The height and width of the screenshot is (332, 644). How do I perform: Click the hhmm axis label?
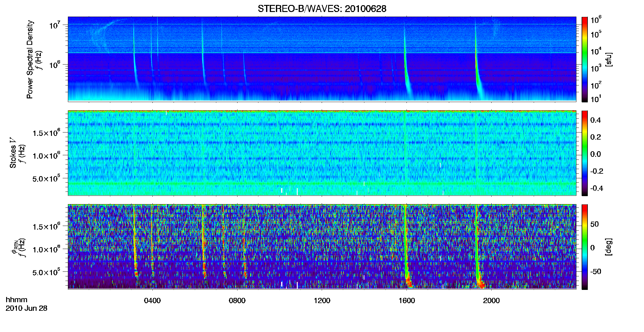[x=17, y=300]
